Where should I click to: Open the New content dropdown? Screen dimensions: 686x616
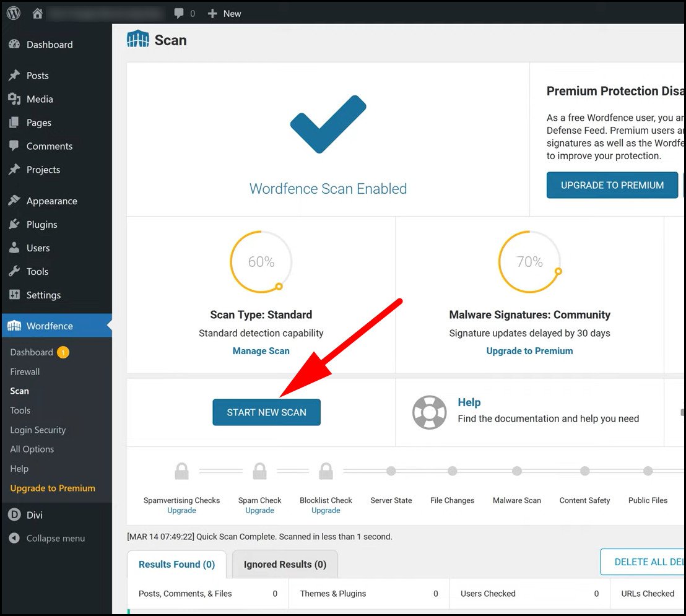(x=224, y=13)
